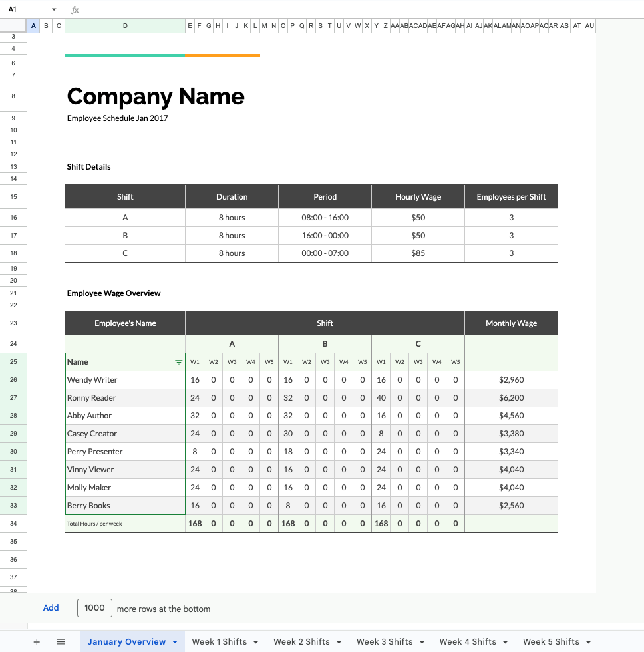Click Casey Creator's 30 hours cell
The image size is (644, 652).
coord(287,433)
